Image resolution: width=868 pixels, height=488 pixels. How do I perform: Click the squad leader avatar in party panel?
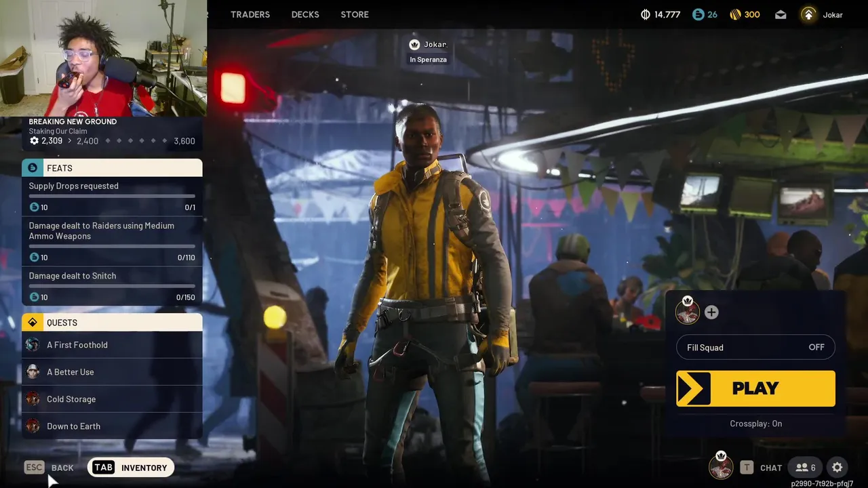point(688,312)
